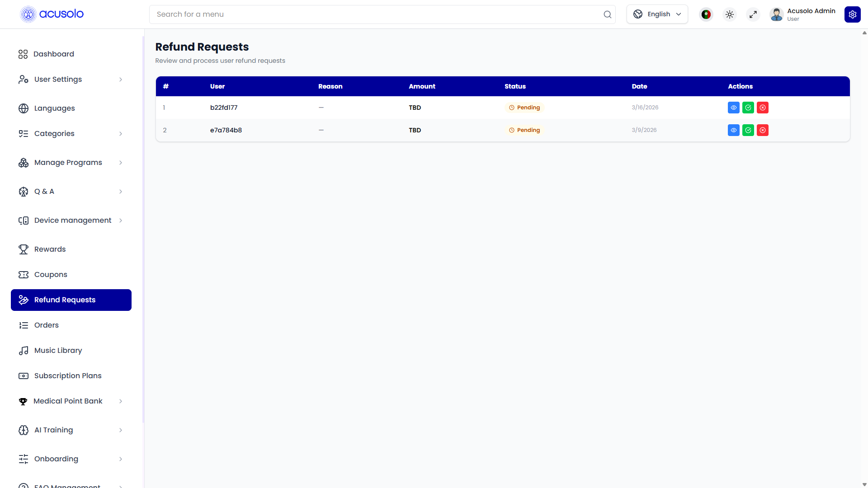Viewport: 868px width, 488px height.
Task: Click the Orders list icon
Action: point(24,325)
